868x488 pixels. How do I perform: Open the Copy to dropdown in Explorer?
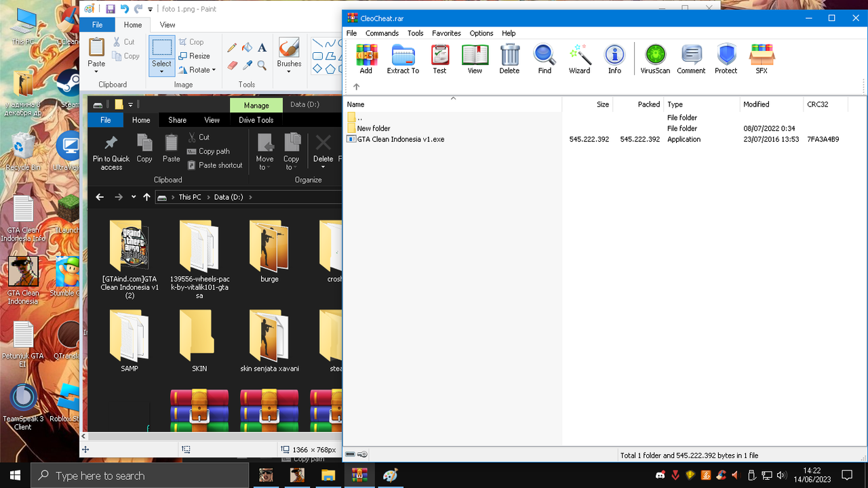(x=291, y=163)
